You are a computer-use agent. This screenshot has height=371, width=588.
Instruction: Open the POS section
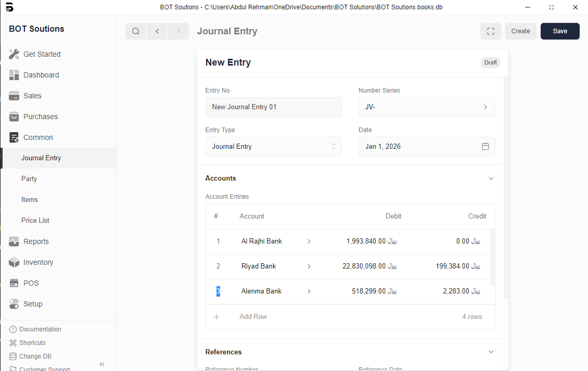[x=31, y=283]
